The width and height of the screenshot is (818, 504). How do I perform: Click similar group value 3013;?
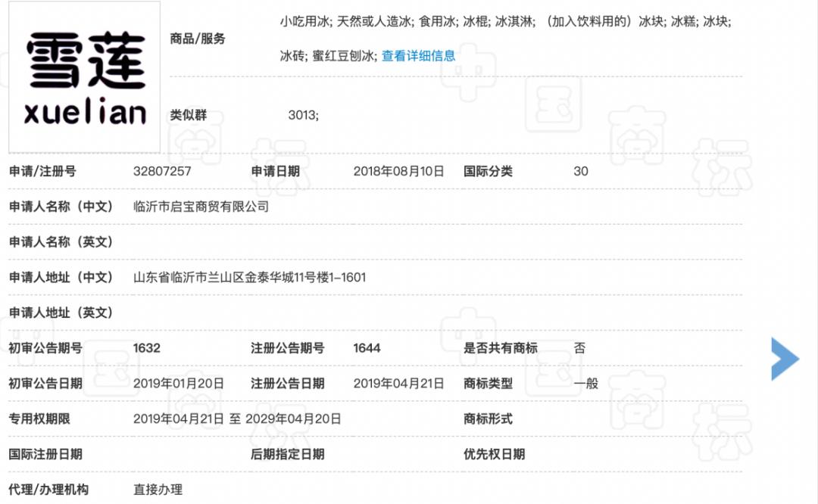tap(303, 115)
